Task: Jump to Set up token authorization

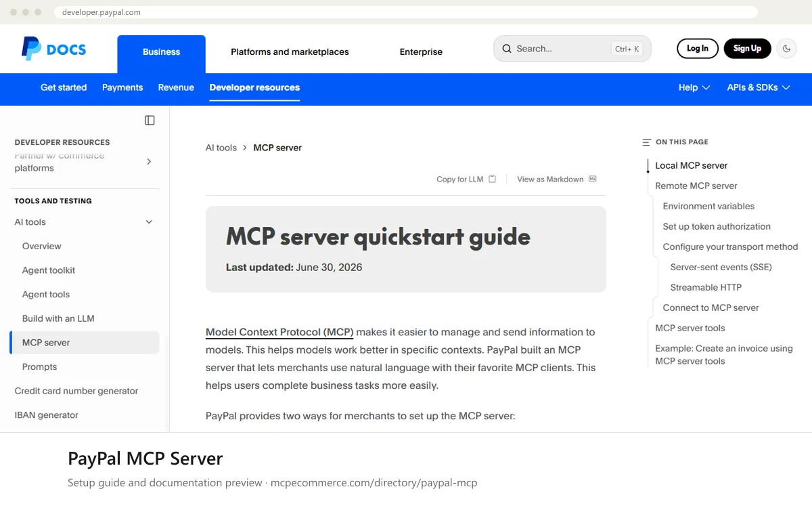Action: click(717, 226)
